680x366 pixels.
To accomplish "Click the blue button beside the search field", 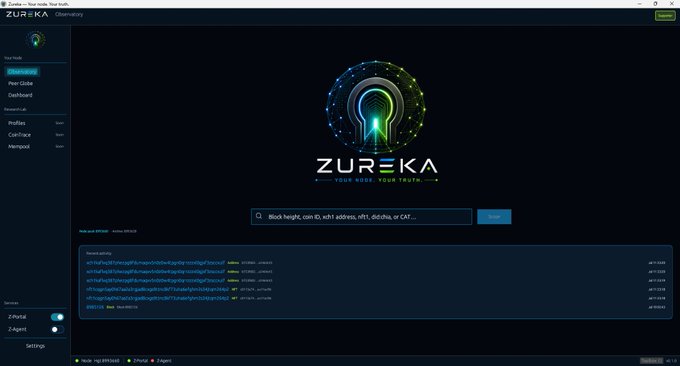I will coord(494,217).
